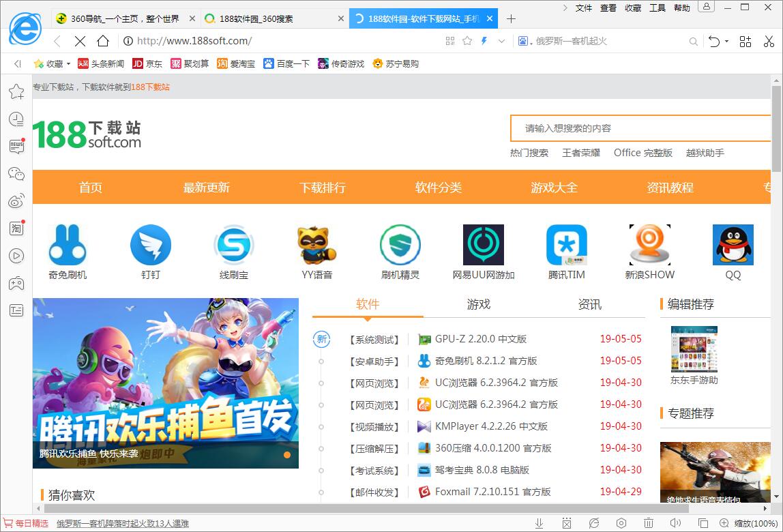Viewport: 783px width, 532px height.
Task: Open address bar history dropdown chevron
Action: [x=501, y=41]
